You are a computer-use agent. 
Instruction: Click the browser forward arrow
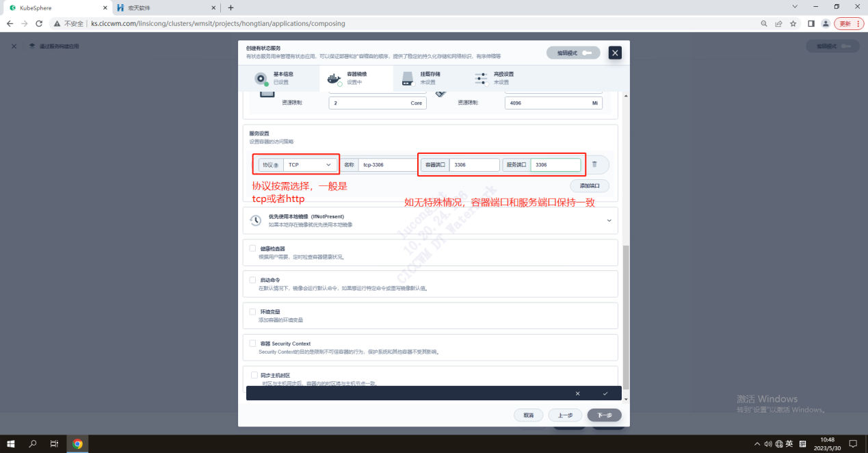pyautogui.click(x=25, y=23)
